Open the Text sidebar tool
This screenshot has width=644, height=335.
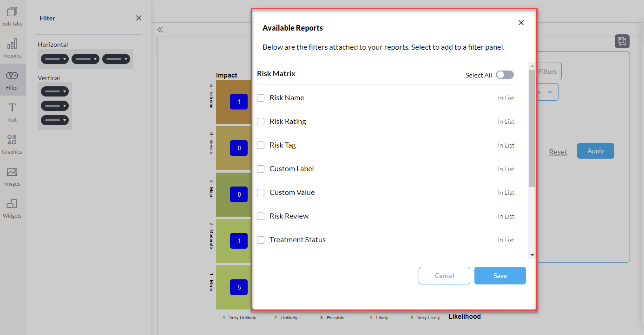pyautogui.click(x=12, y=112)
